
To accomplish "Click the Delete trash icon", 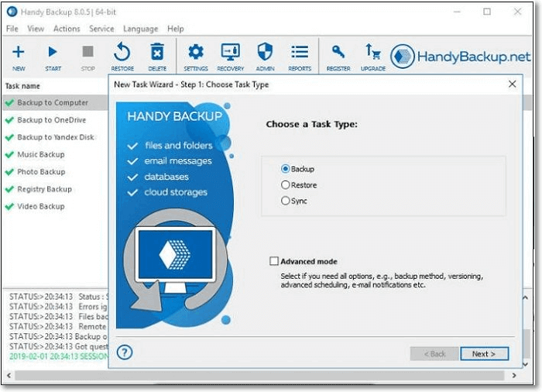I will [157, 53].
